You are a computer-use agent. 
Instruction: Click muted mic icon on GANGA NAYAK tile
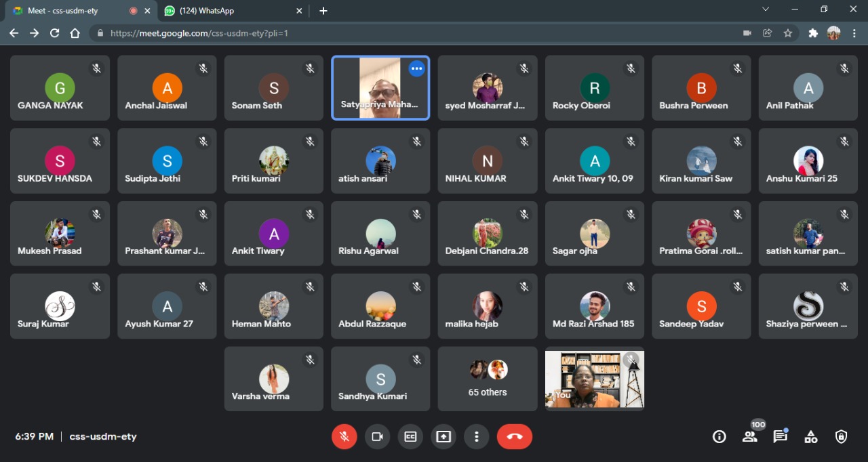tap(96, 68)
